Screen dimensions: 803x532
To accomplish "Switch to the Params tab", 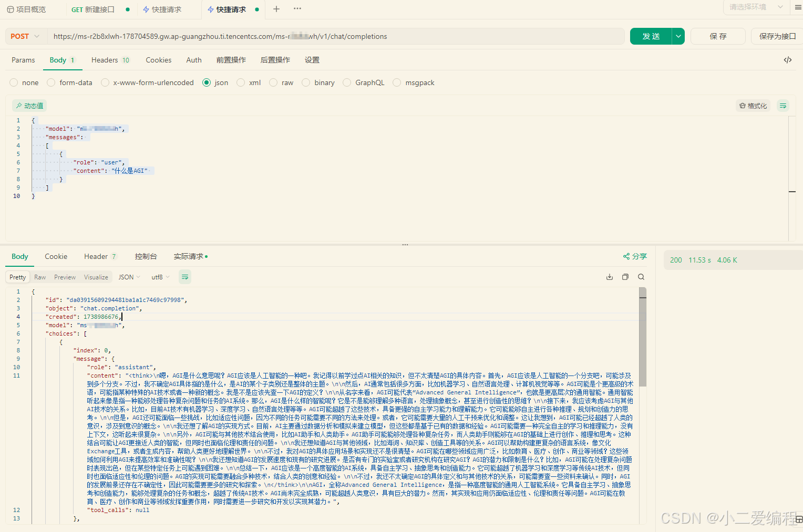I will tap(23, 60).
